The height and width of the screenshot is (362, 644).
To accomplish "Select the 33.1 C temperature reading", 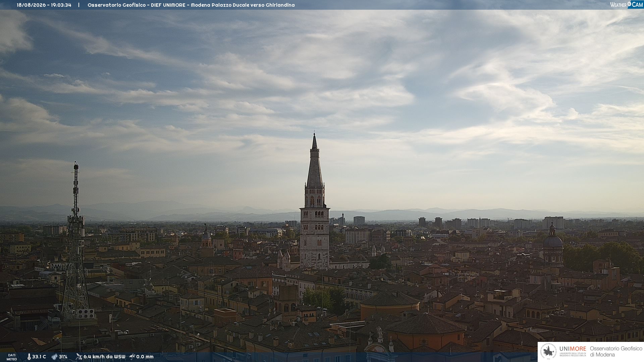I will pos(39,357).
